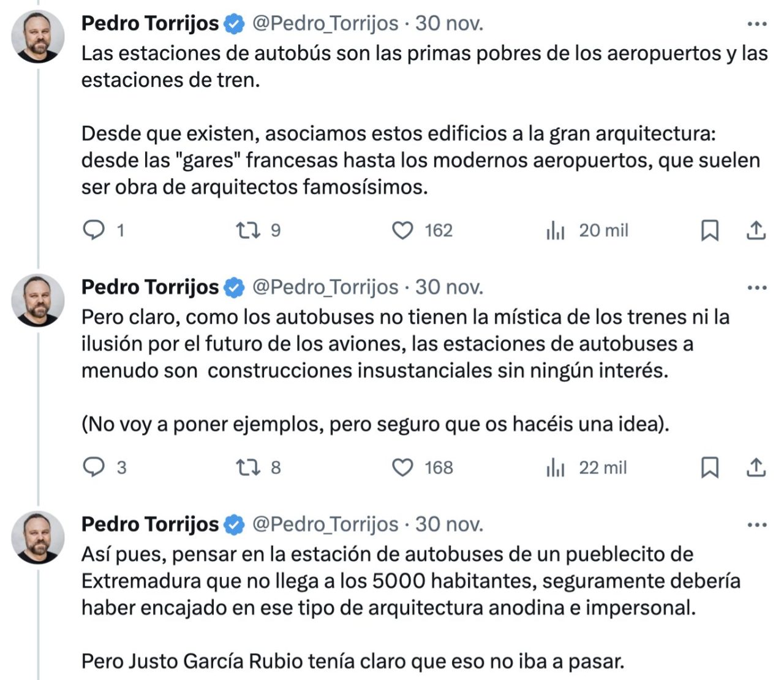Screen dimensions: 784x680
Task: Click the first tweet's profile picture
Action: pyautogui.click(x=38, y=37)
